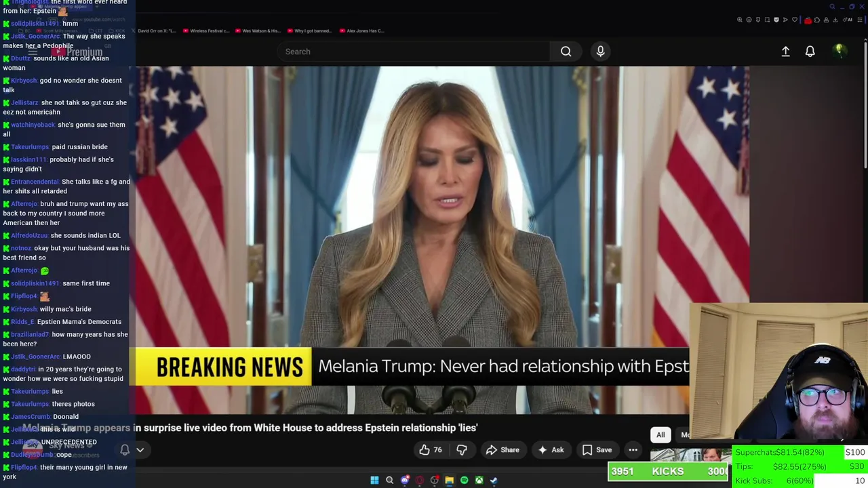Open more actions three-dot menu under video
This screenshot has width=868, height=488.
(633, 450)
